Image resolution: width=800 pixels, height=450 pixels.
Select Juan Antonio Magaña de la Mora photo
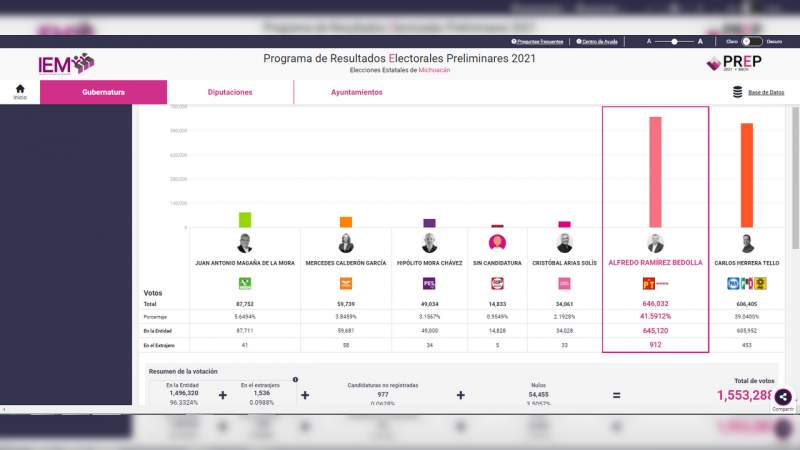245,243
